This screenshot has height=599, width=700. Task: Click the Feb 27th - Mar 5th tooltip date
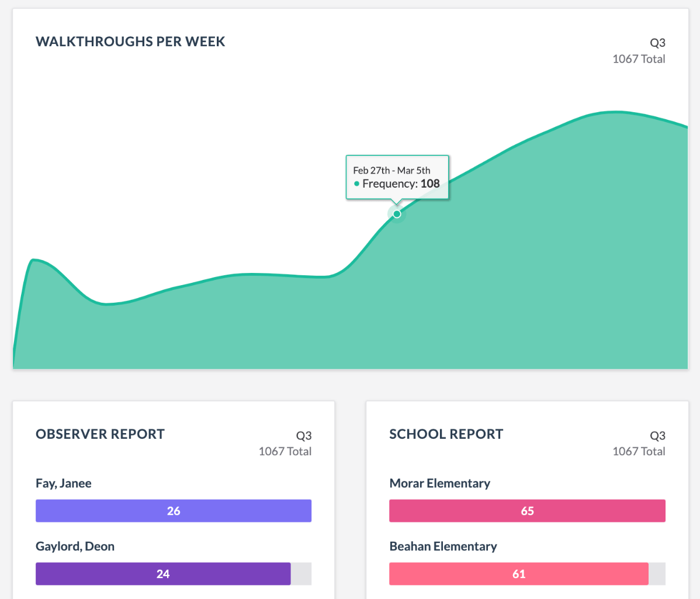[x=391, y=171]
